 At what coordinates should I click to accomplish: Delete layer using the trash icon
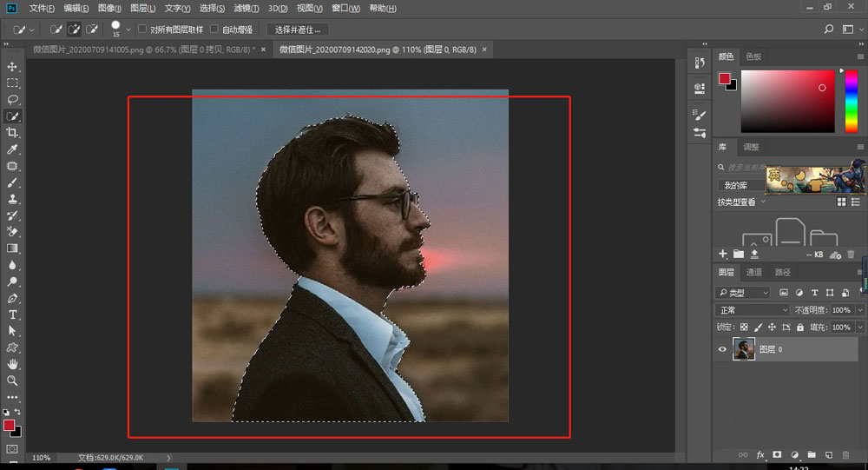pyautogui.click(x=845, y=454)
